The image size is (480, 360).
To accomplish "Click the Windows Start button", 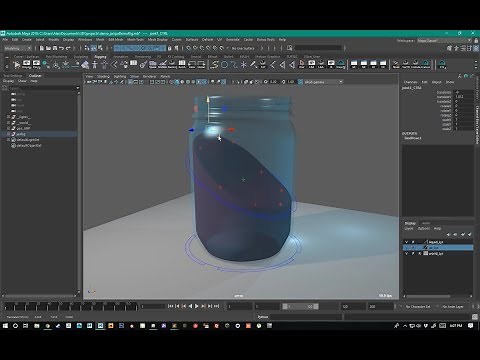I will tap(5, 326).
